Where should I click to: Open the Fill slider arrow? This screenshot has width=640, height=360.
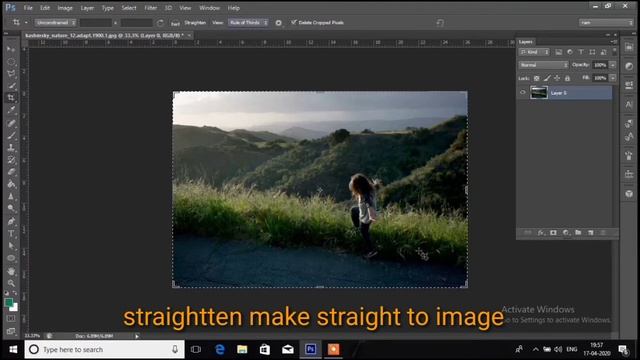(x=613, y=78)
